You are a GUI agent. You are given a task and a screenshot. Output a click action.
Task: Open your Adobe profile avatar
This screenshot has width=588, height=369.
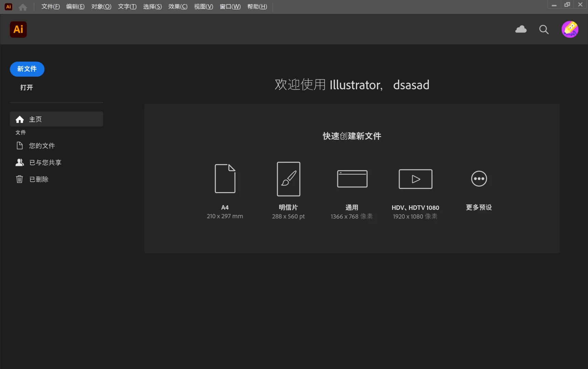pos(570,29)
